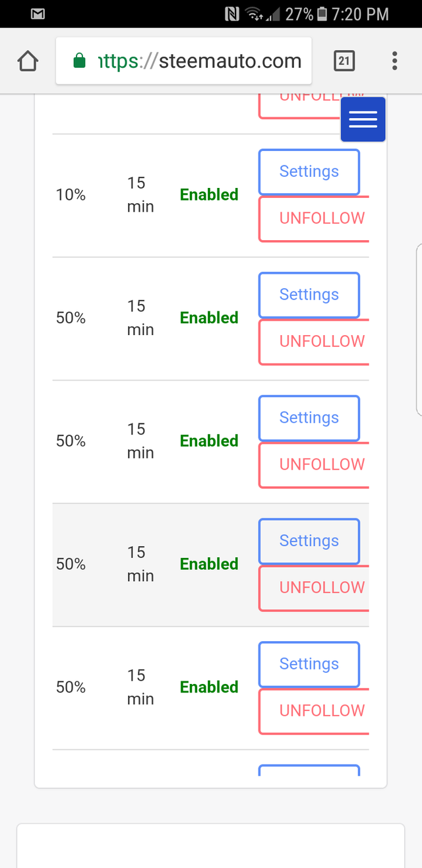Open Settings in the first 50% row

[309, 295]
